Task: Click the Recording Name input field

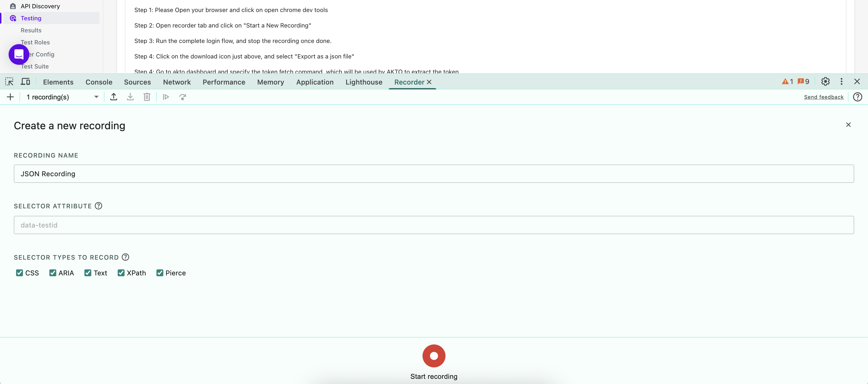Action: 434,174
